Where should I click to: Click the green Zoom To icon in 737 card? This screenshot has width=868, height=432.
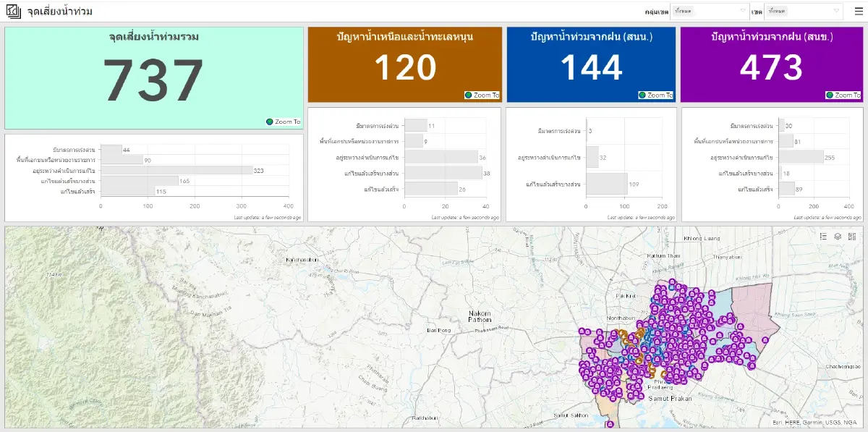[271, 122]
